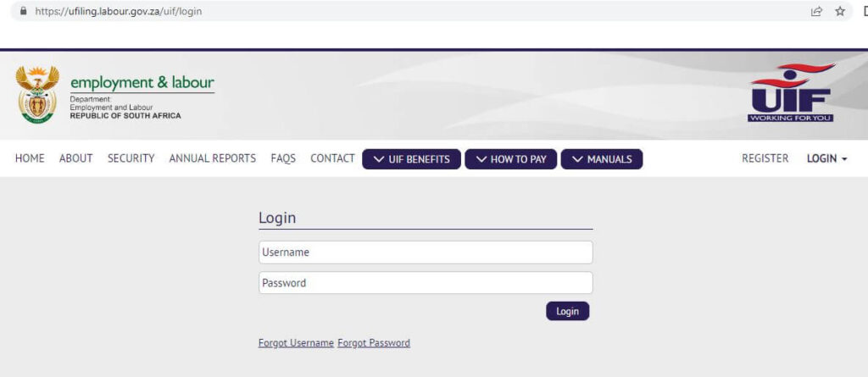Navigate to the Security page
868x377 pixels.
[131, 158]
